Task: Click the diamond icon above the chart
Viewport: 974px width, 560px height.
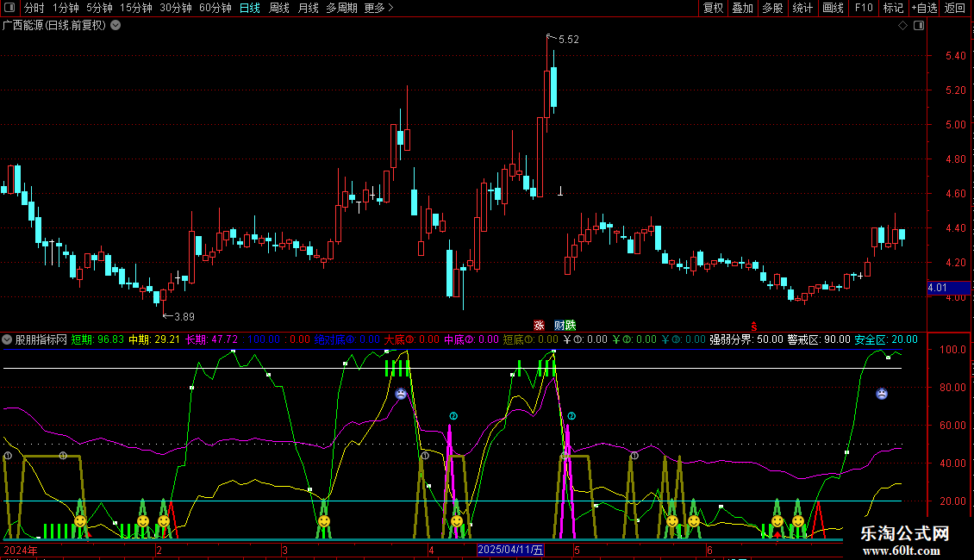Action: (902, 26)
